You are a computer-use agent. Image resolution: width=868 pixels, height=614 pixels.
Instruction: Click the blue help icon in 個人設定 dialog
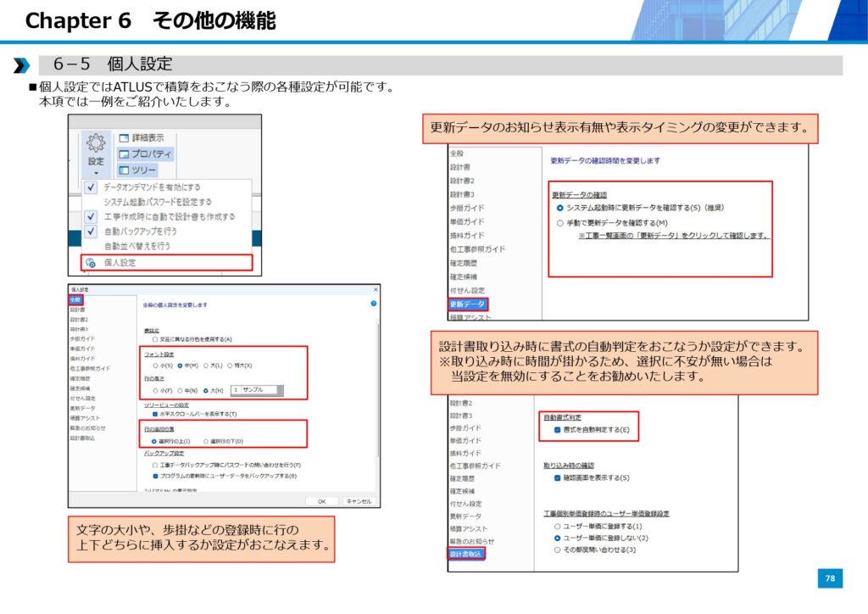point(373,304)
